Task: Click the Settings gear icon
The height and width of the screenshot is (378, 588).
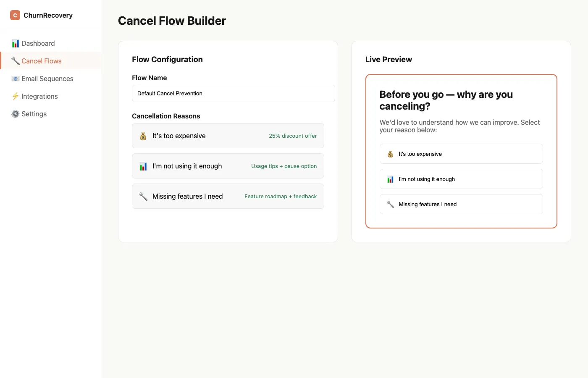Action: [x=16, y=114]
